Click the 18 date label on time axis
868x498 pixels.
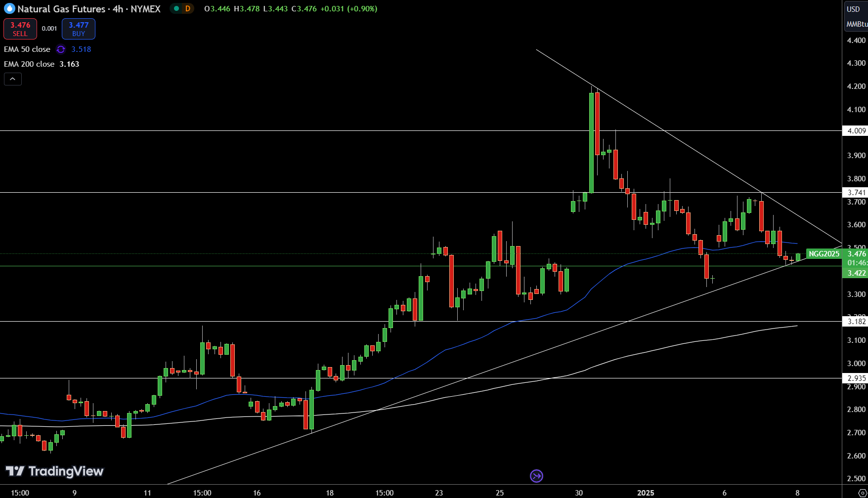pyautogui.click(x=330, y=493)
